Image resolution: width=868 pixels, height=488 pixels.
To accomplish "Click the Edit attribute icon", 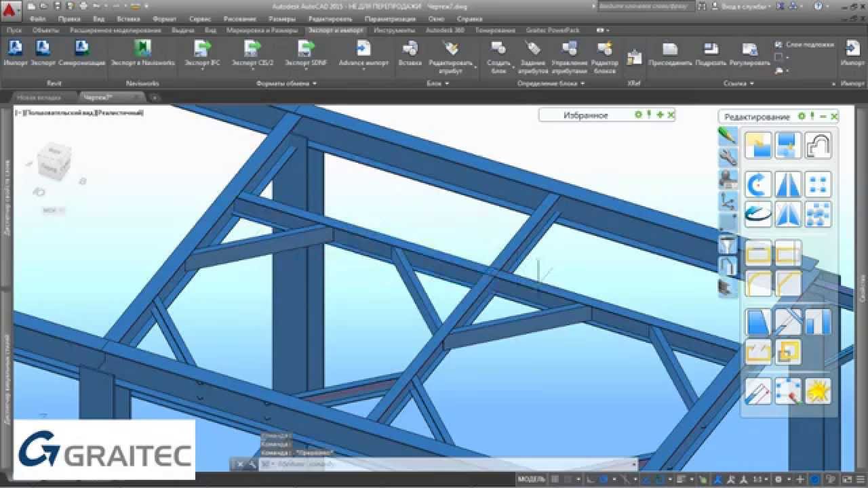I will [450, 48].
